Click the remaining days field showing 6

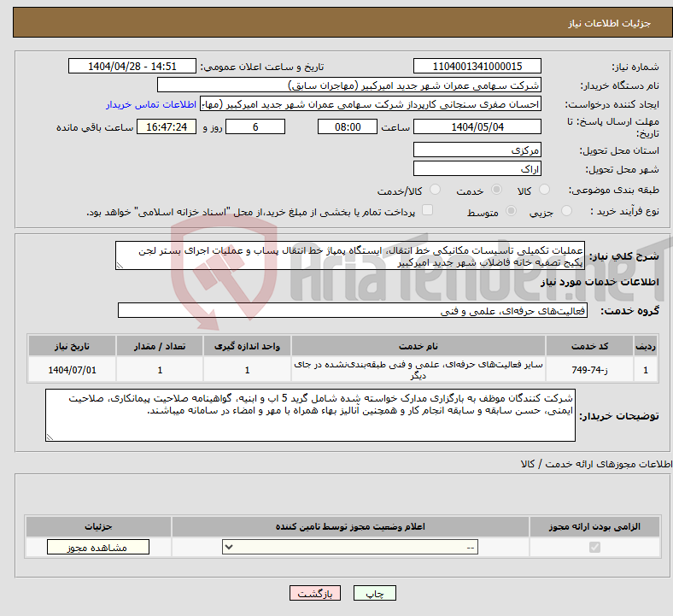pos(255,126)
